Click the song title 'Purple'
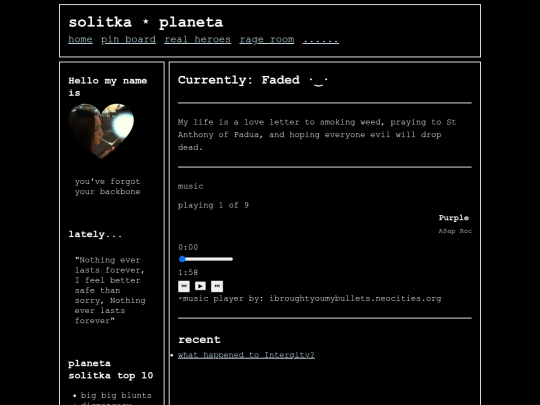The width and height of the screenshot is (540, 405). pos(454,218)
